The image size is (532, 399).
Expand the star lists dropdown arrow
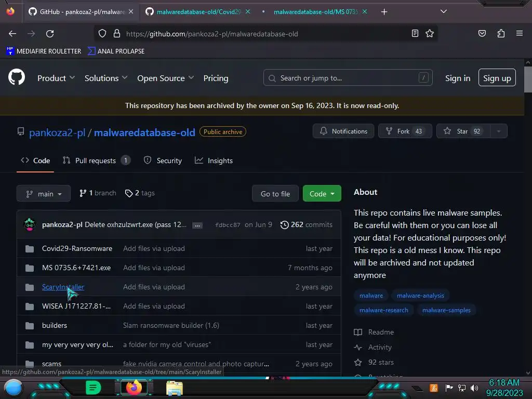click(499, 131)
